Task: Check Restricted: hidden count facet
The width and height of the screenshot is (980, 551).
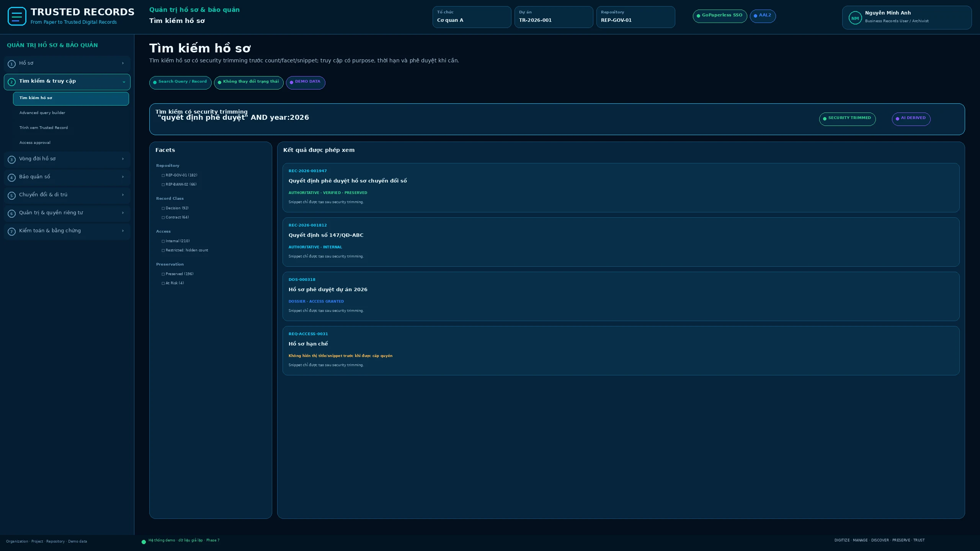Action: [x=163, y=250]
